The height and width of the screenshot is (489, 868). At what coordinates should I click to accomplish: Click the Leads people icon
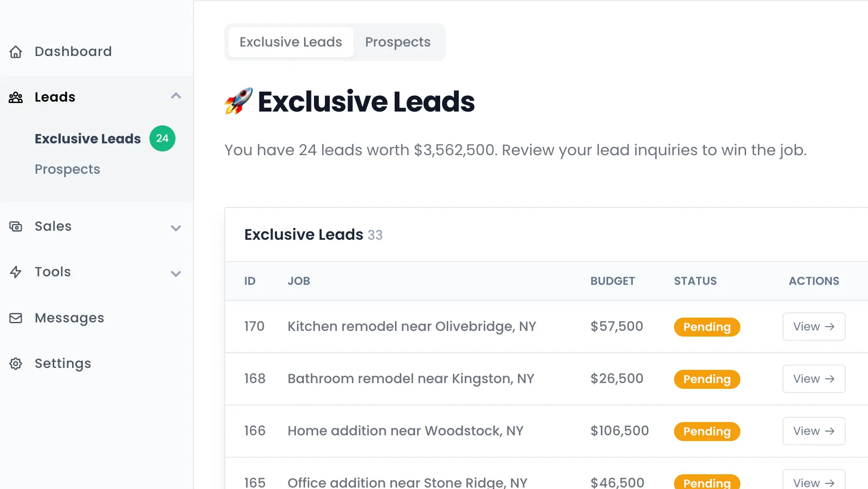[x=16, y=97]
